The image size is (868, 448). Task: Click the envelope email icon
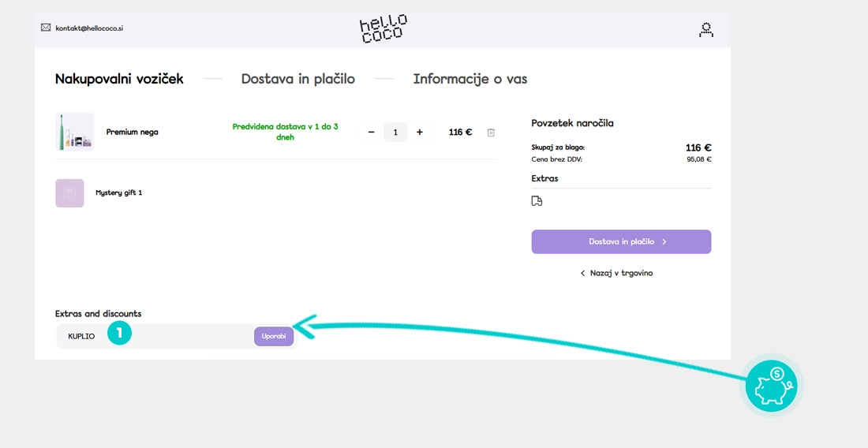tap(46, 28)
